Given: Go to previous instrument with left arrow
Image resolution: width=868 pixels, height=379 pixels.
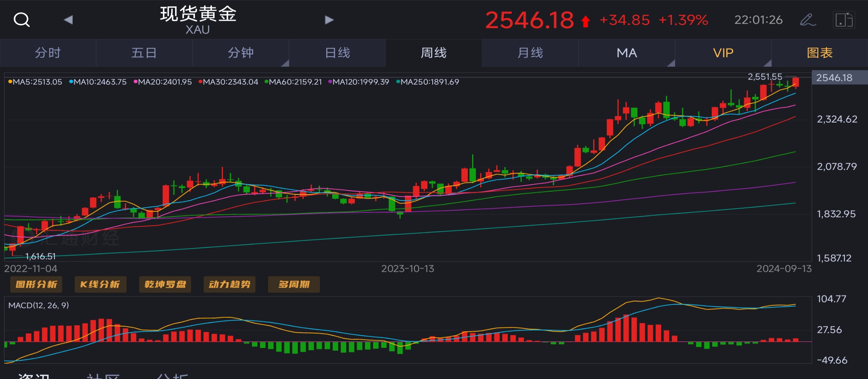Looking at the screenshot, I should 68,20.
